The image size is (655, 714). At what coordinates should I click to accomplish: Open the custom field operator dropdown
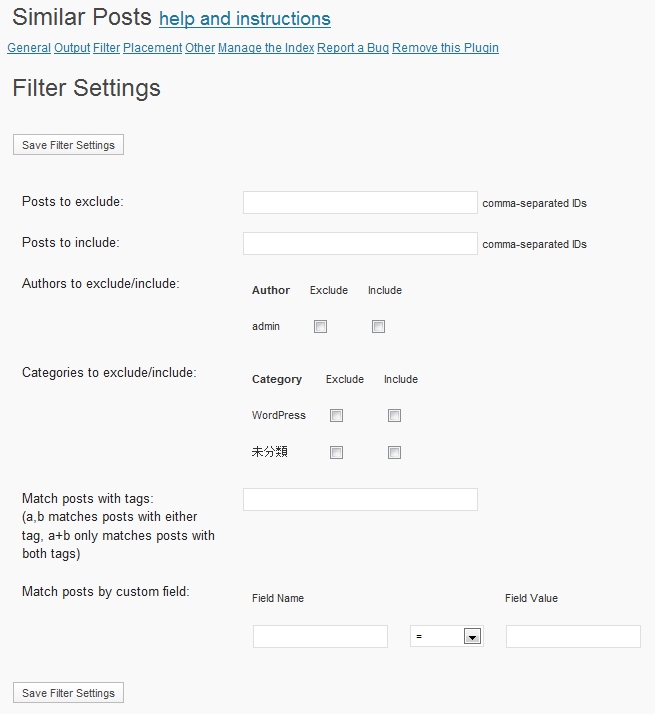(x=472, y=637)
